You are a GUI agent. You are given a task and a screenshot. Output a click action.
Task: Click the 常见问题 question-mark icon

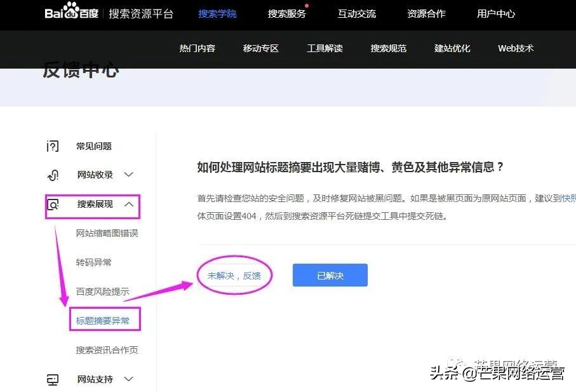(52, 146)
